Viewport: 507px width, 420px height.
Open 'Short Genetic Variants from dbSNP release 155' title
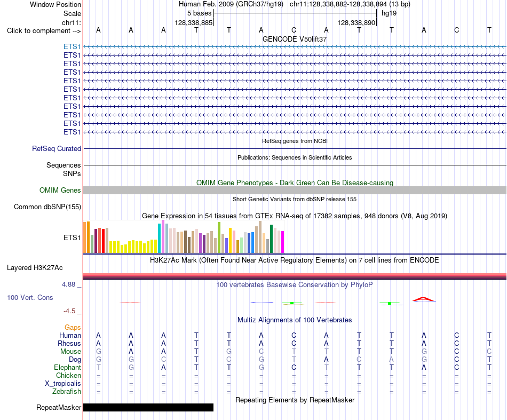(295, 199)
